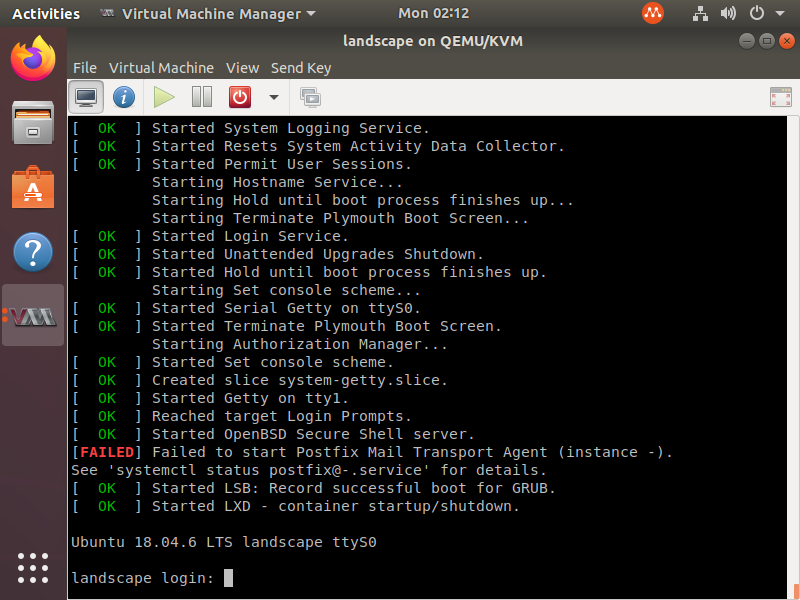Click 'Started System Logging Service.' line
This screenshot has height=600, width=800.
tap(291, 128)
